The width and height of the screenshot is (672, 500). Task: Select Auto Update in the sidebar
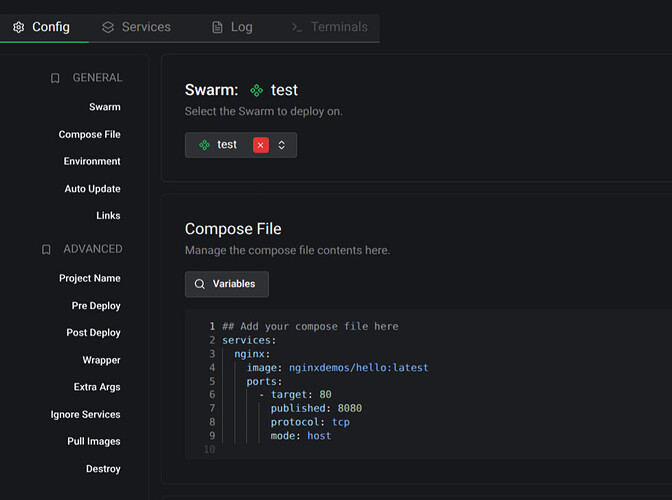point(93,189)
